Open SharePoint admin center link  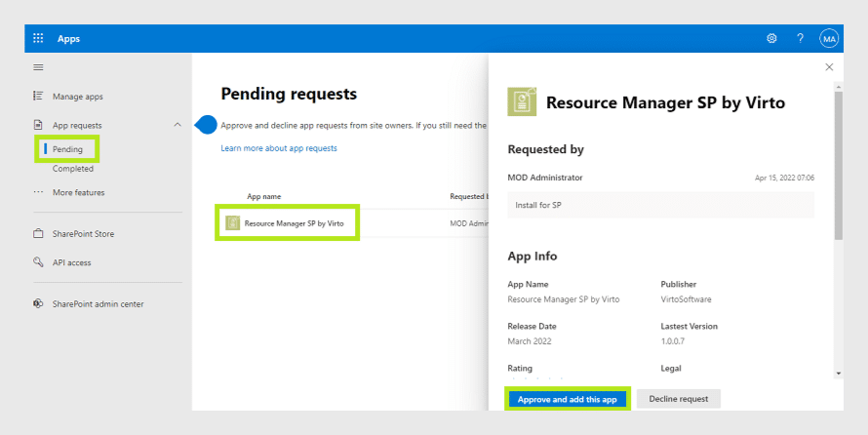coord(98,304)
